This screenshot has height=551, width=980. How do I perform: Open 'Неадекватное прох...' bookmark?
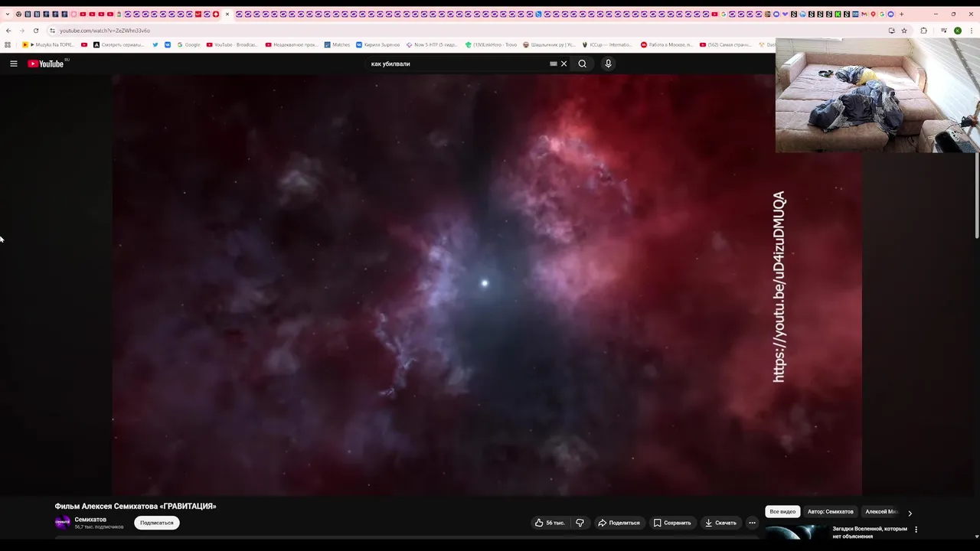(292, 44)
